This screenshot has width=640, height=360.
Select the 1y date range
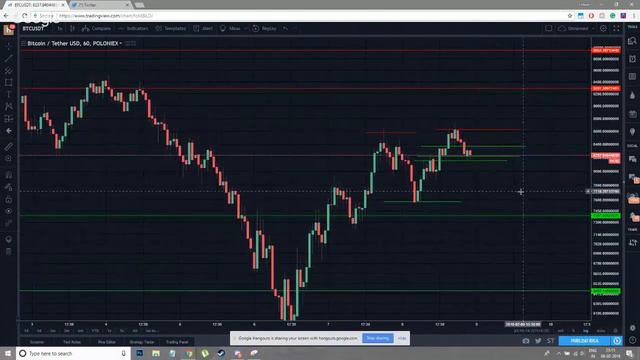(x=109, y=331)
